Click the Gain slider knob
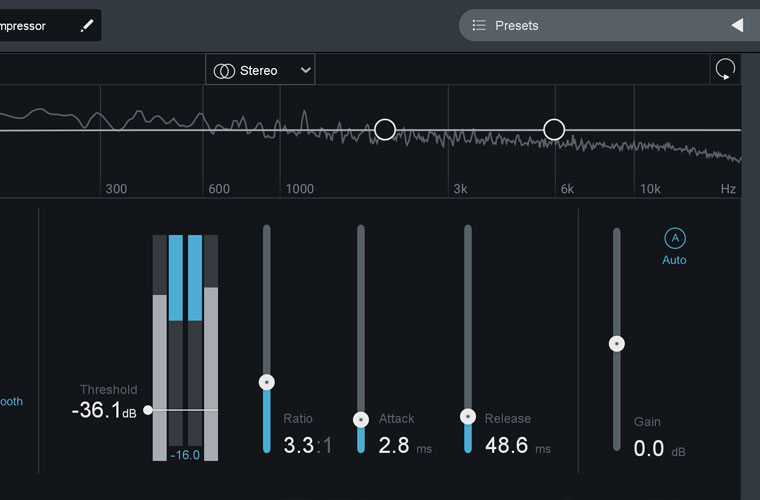This screenshot has height=500, width=760. point(617,344)
